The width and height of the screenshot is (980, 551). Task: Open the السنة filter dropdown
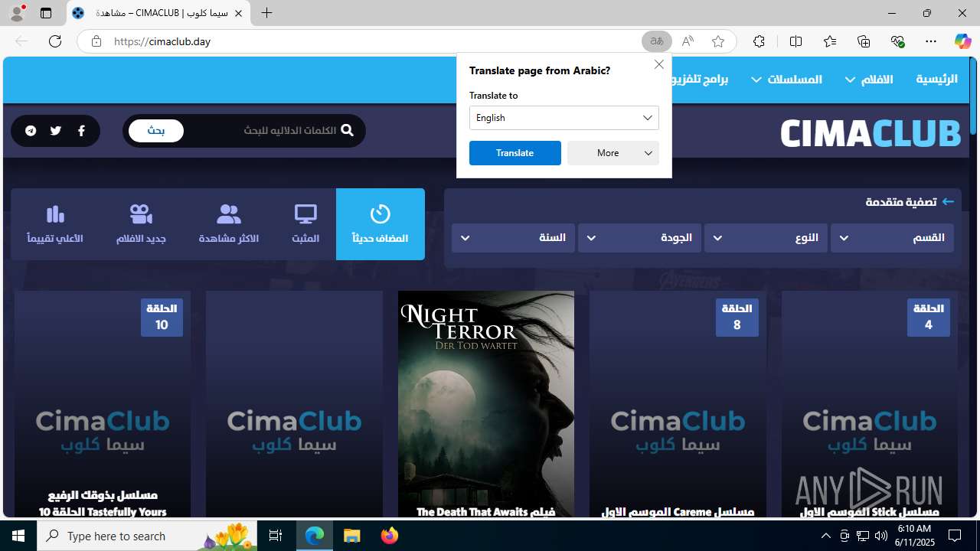[x=513, y=238]
